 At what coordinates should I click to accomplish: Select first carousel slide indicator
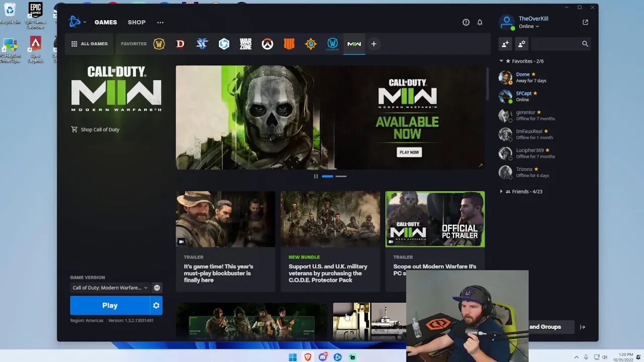coord(328,176)
